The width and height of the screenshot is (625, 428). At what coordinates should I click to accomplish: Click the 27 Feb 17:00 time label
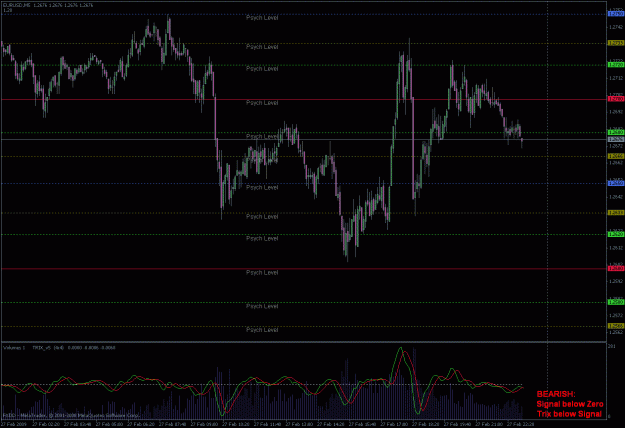pyautogui.click(x=394, y=424)
